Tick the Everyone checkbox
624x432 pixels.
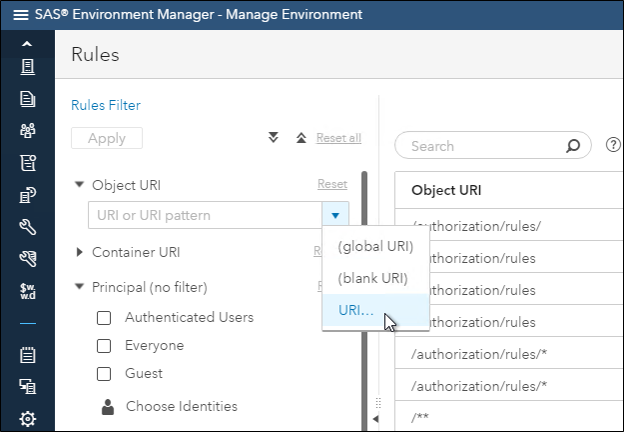tap(103, 346)
